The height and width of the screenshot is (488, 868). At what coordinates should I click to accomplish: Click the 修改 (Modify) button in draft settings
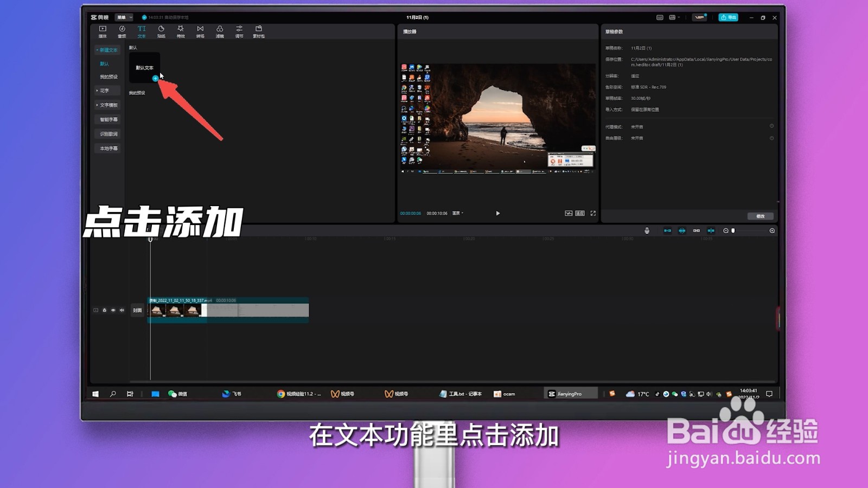(760, 215)
